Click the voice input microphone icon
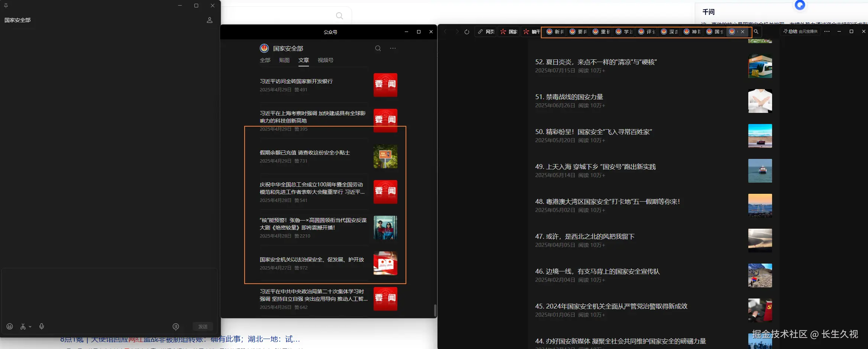Viewport: 868px width, 349px height. pos(41,326)
